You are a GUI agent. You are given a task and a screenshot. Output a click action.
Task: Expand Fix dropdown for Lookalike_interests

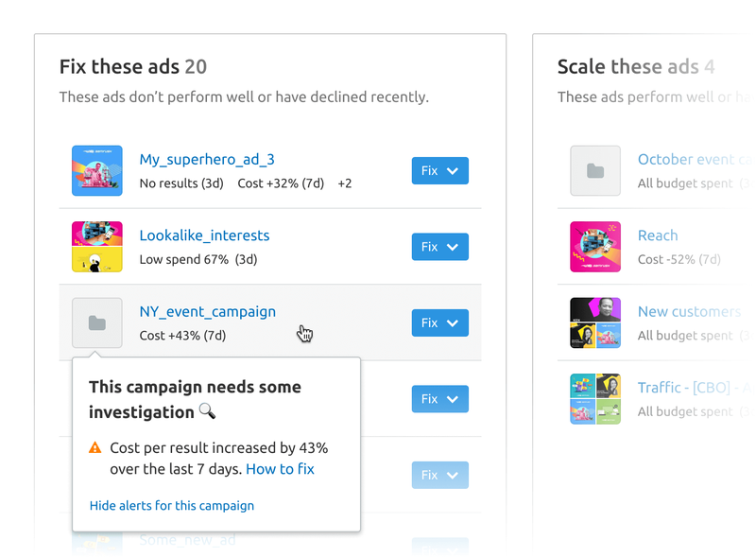pyautogui.click(x=440, y=247)
